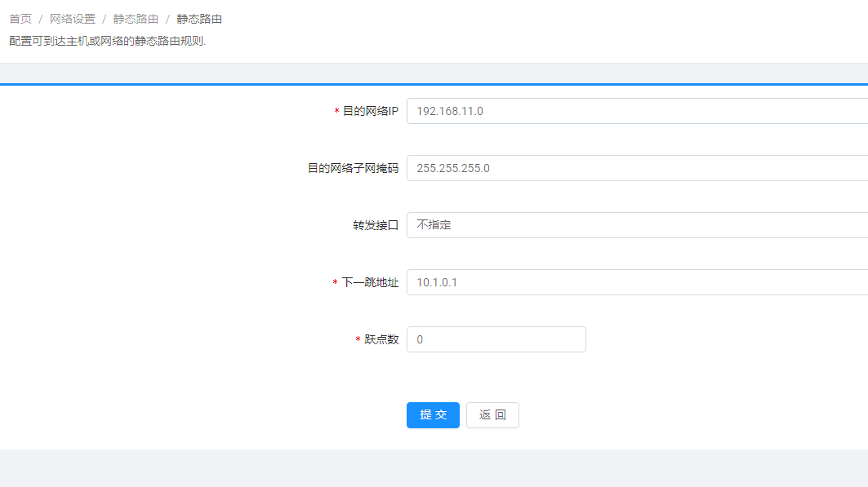Focus the 目的网络IP input field
868x487 pixels.
point(637,111)
